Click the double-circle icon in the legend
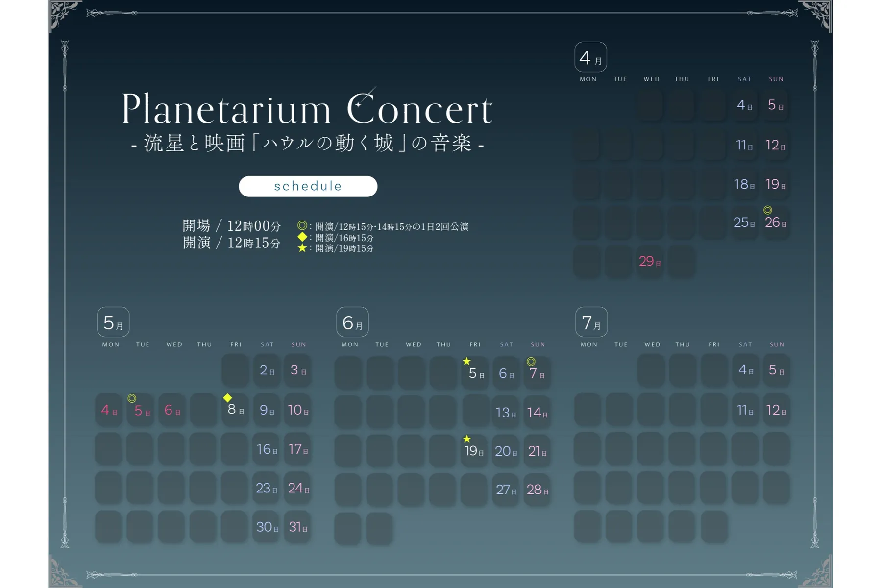The width and height of the screenshot is (882, 588). click(x=302, y=225)
